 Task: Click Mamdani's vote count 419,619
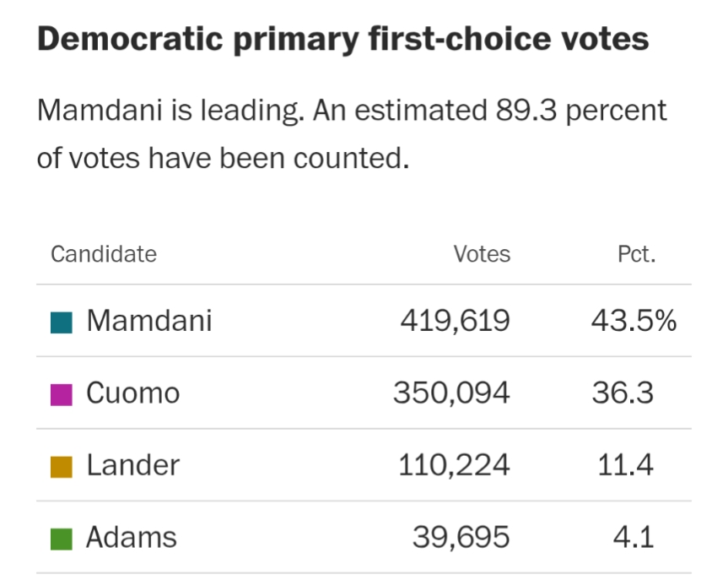coord(455,321)
